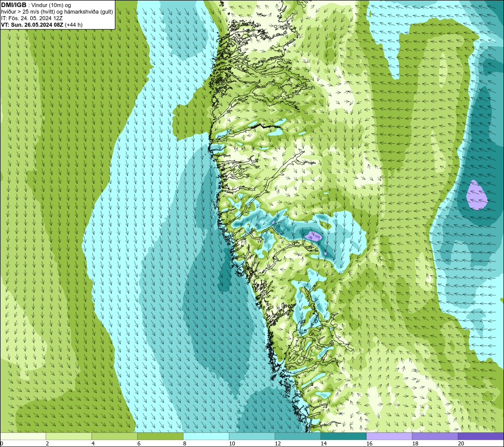Click the dark purple above-20 m/s legend swatch
Image resolution: width=504 pixels, height=447 pixels.
[x=481, y=436]
